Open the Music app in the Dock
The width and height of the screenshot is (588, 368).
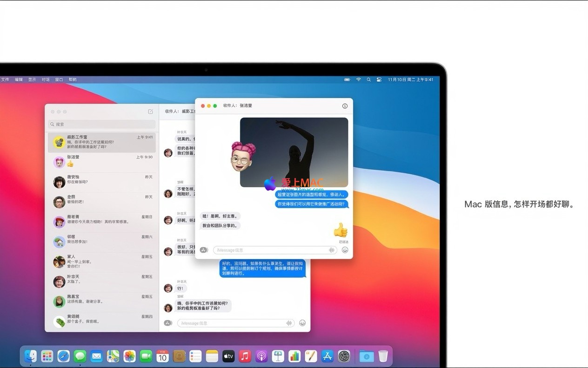pyautogui.click(x=245, y=356)
